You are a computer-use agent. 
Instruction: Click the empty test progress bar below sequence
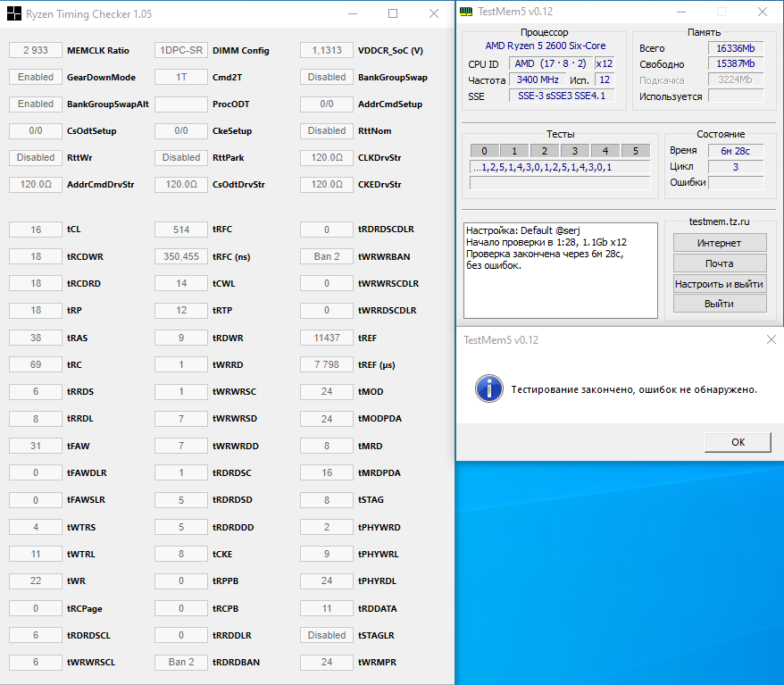pyautogui.click(x=560, y=183)
